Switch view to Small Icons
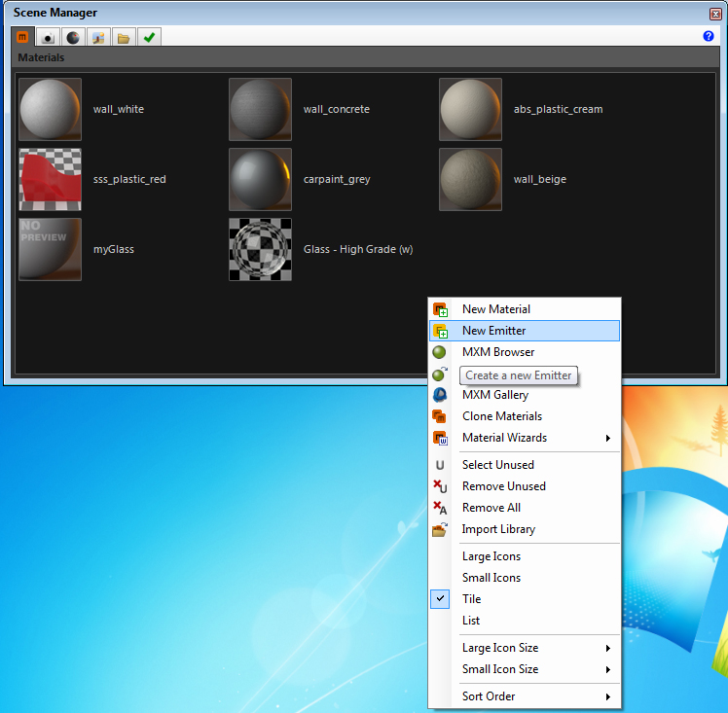 [x=525, y=578]
